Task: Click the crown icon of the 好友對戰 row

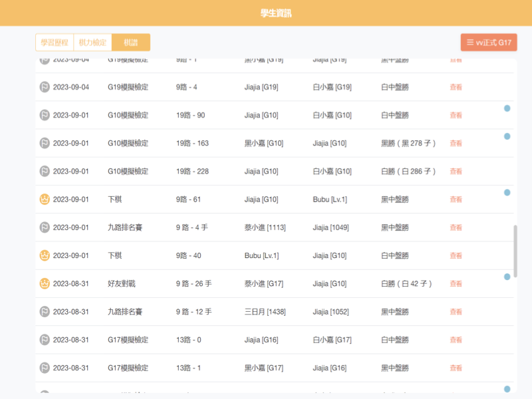Action: (x=45, y=284)
